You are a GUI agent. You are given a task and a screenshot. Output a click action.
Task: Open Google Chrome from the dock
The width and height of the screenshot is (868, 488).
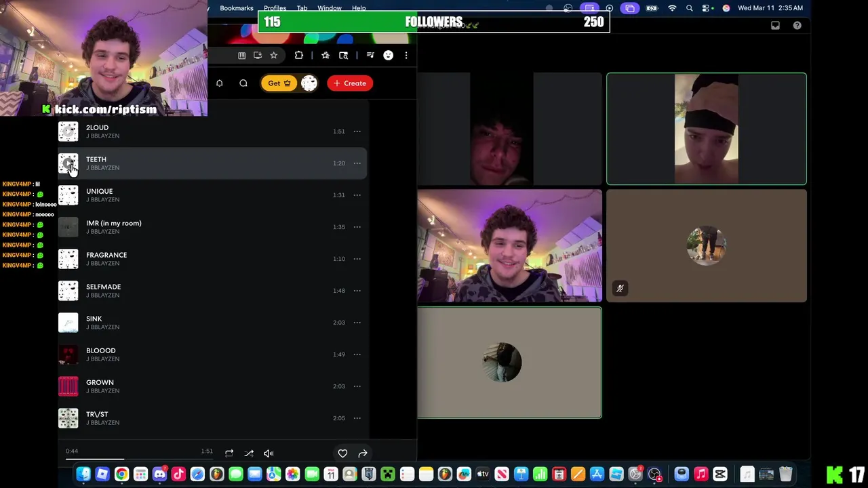coord(121,474)
